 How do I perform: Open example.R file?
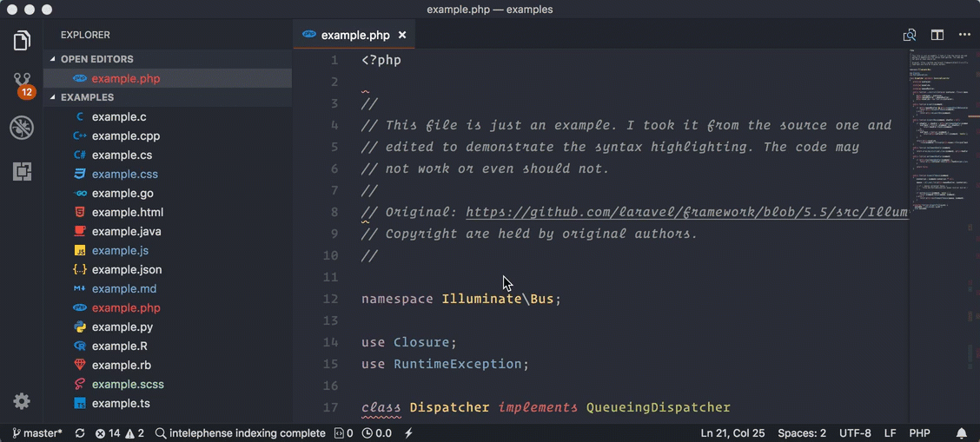tap(168, 346)
